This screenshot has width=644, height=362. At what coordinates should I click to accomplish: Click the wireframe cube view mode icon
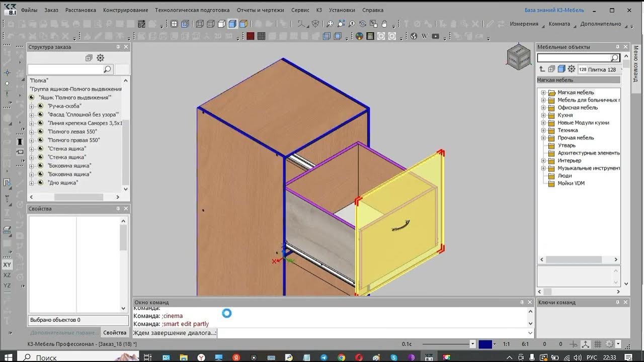pos(200,24)
